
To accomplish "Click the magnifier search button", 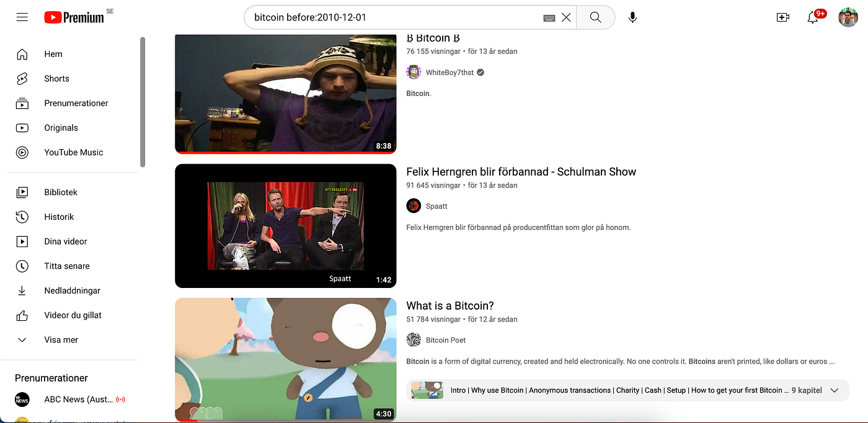I will (595, 17).
